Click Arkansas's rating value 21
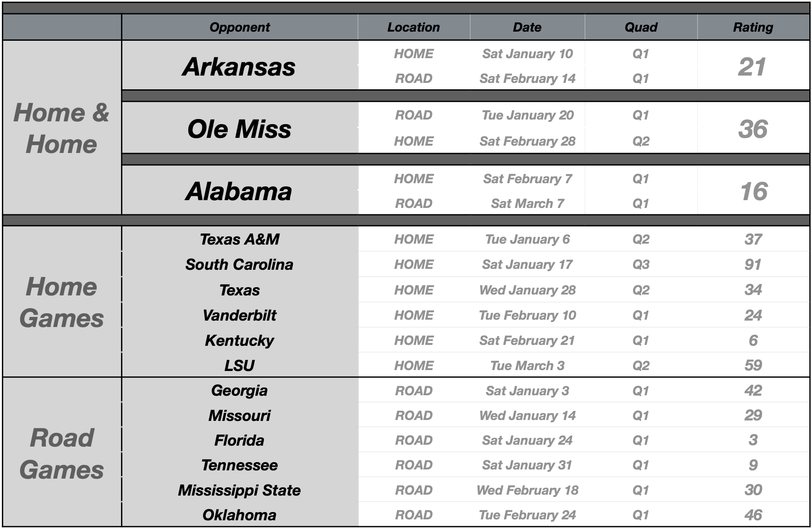The height and width of the screenshot is (529, 812). pyautogui.click(x=752, y=67)
